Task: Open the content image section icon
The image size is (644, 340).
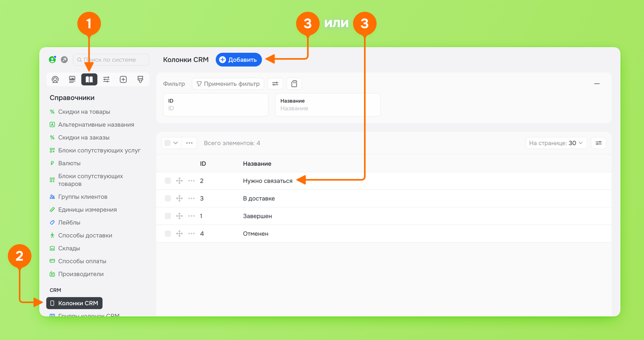Action: coord(72,79)
